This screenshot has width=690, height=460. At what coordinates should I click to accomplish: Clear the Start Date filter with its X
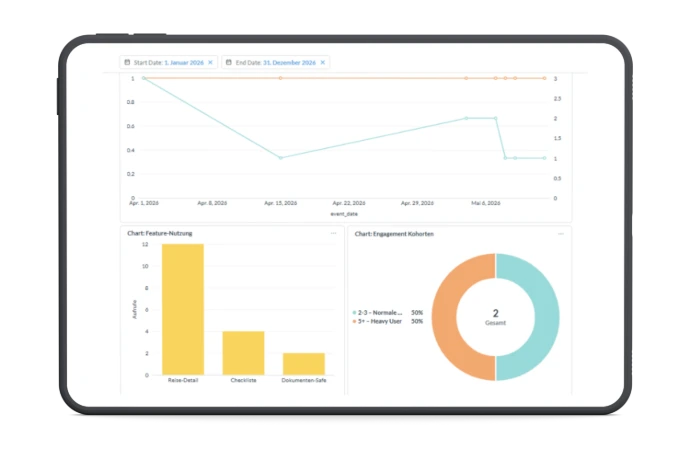(x=210, y=63)
